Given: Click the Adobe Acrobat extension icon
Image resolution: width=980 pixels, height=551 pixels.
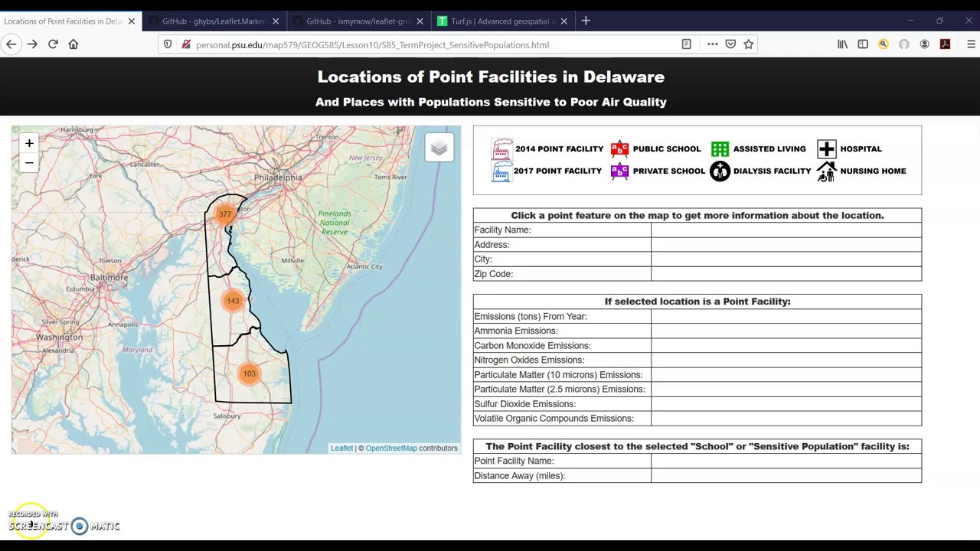Looking at the screenshot, I should coord(945,44).
